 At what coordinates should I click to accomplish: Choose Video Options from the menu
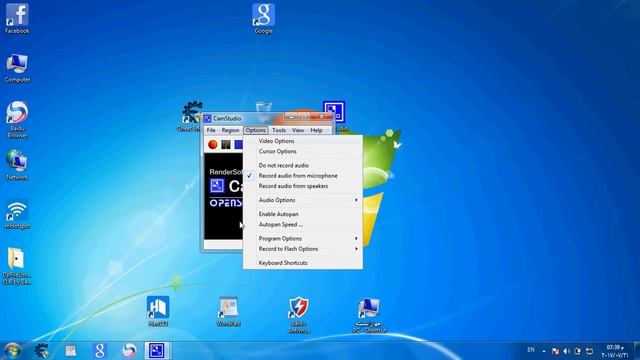302,141
